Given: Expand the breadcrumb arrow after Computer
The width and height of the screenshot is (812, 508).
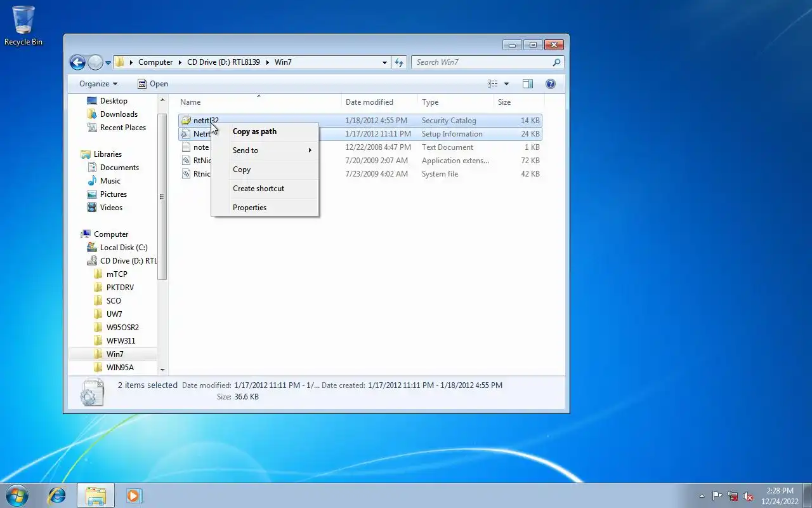Looking at the screenshot, I should 180,62.
